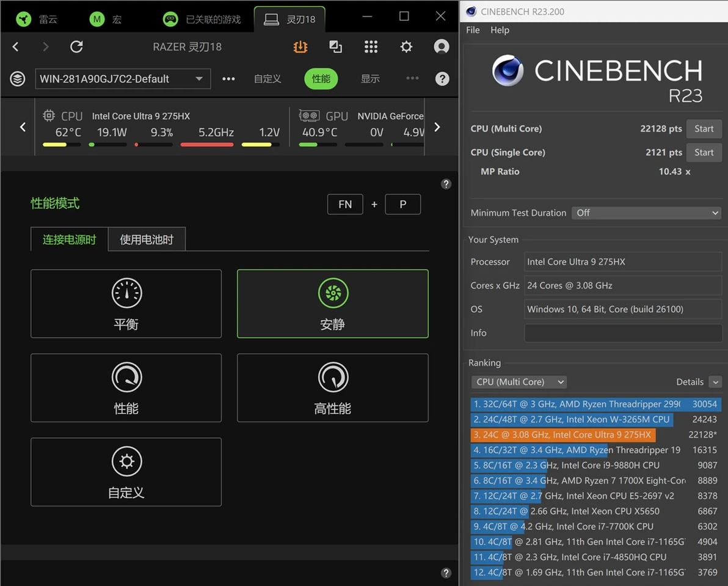This screenshot has width=728, height=586.
Task: Open the window overlay mode icon
Action: 335,46
